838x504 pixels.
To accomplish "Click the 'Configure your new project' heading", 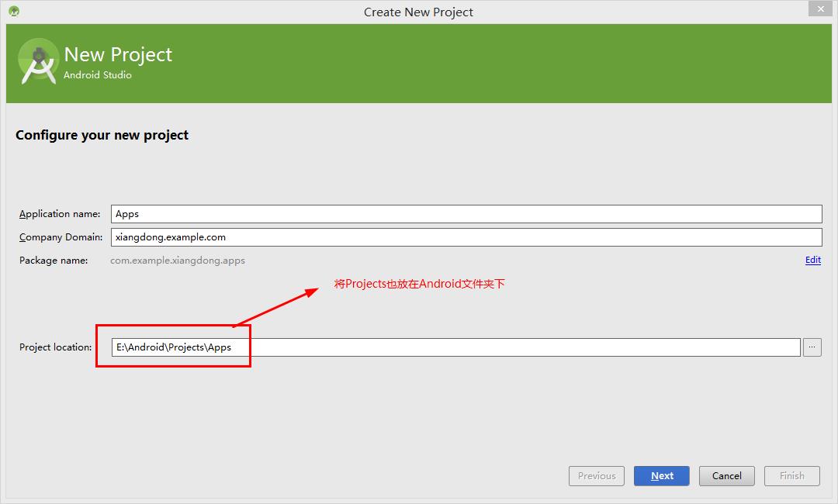I will (102, 135).
